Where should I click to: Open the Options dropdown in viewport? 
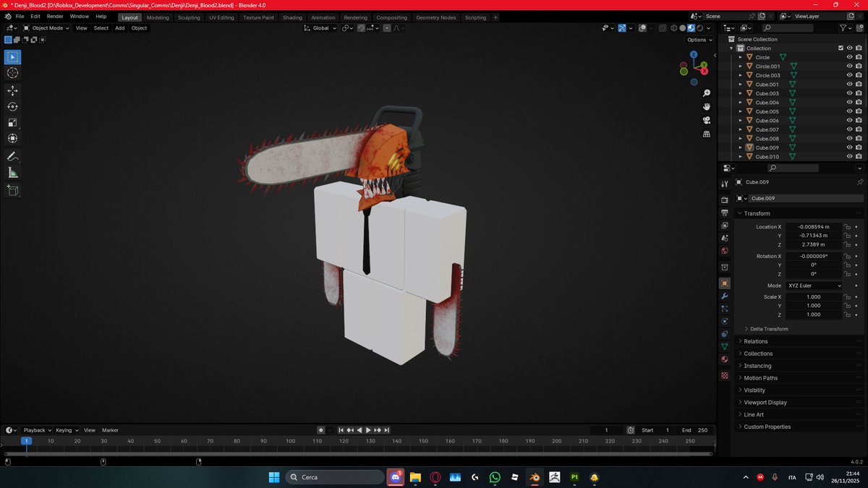click(x=699, y=40)
